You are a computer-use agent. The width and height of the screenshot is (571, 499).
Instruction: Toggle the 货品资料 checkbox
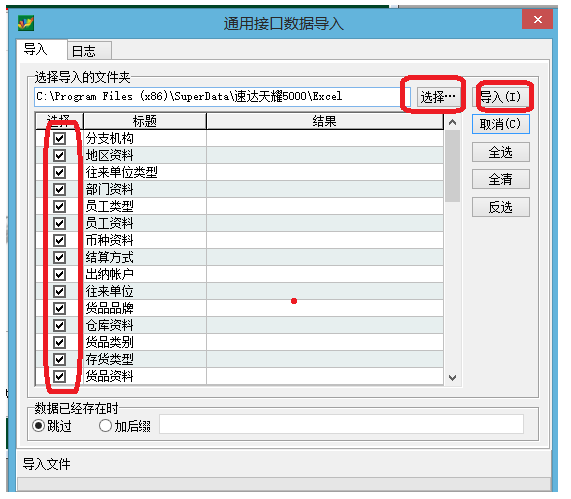click(x=59, y=376)
